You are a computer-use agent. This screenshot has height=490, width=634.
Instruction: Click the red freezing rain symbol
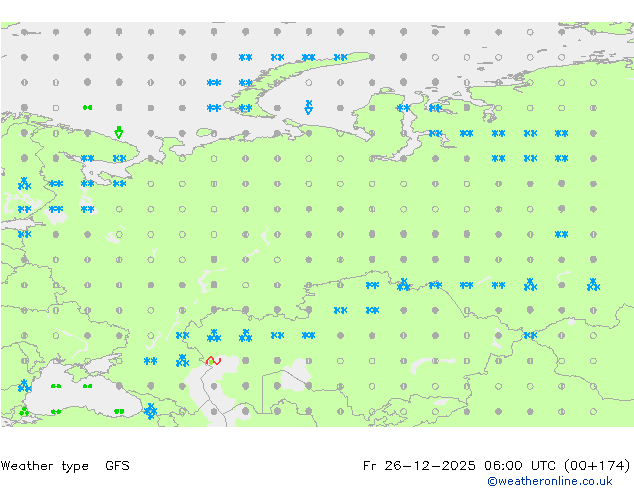point(213,361)
